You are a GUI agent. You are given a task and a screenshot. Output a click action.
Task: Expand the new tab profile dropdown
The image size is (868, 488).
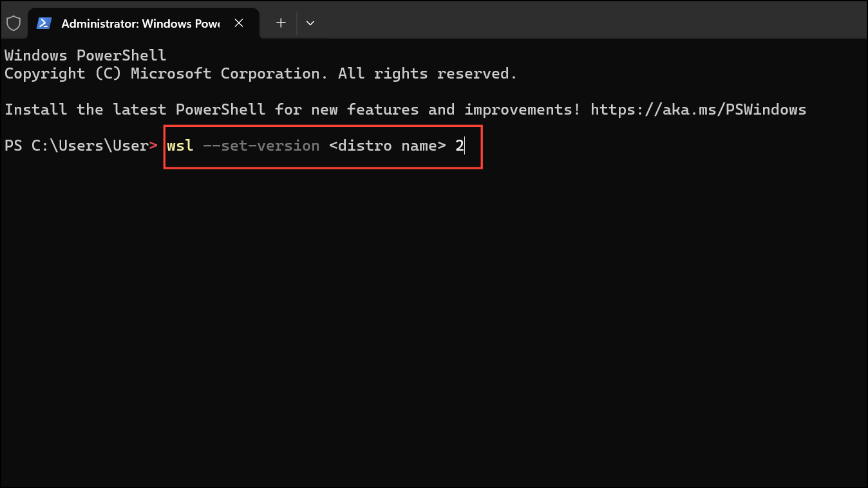click(x=310, y=23)
